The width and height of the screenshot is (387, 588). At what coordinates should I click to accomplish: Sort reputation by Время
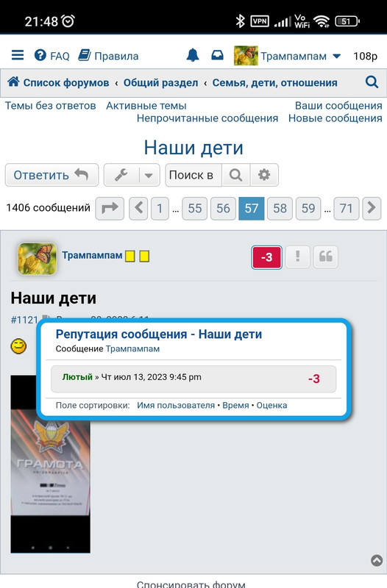pos(235,406)
